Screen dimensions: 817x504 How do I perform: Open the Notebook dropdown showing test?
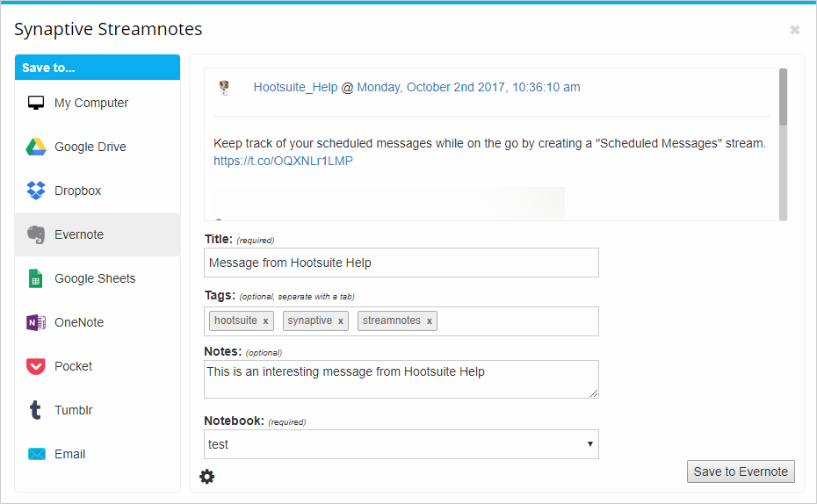click(401, 444)
